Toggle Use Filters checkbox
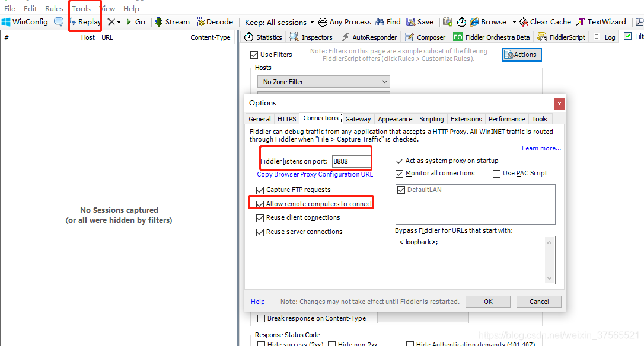644x346 pixels. [x=254, y=55]
